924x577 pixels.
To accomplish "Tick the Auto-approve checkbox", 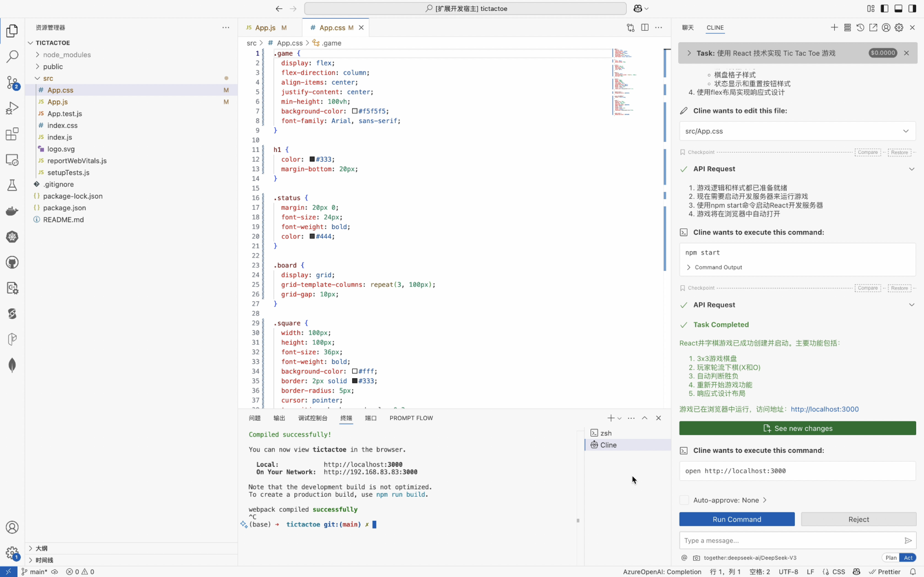I will pos(684,500).
